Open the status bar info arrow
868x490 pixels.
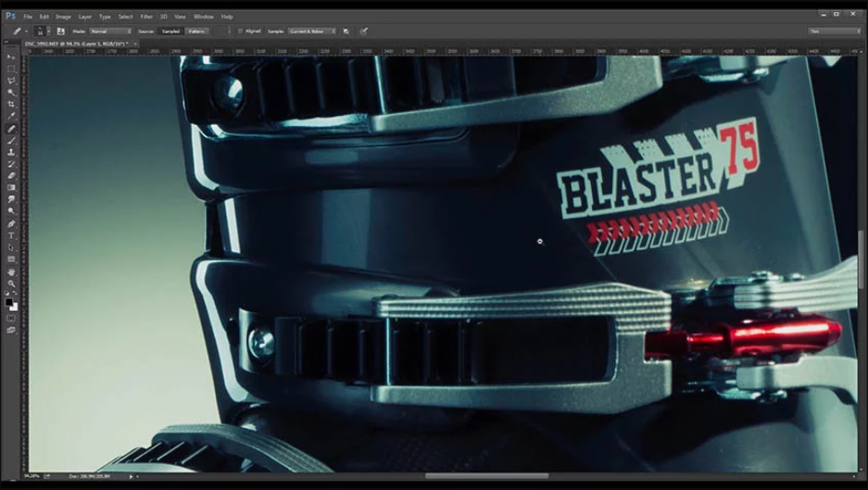132,476
